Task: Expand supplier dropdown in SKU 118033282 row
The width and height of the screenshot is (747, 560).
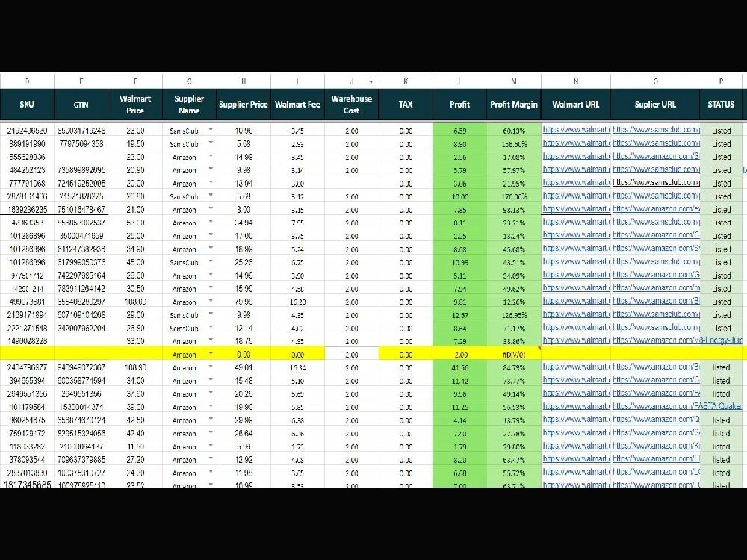Action: 211,445
